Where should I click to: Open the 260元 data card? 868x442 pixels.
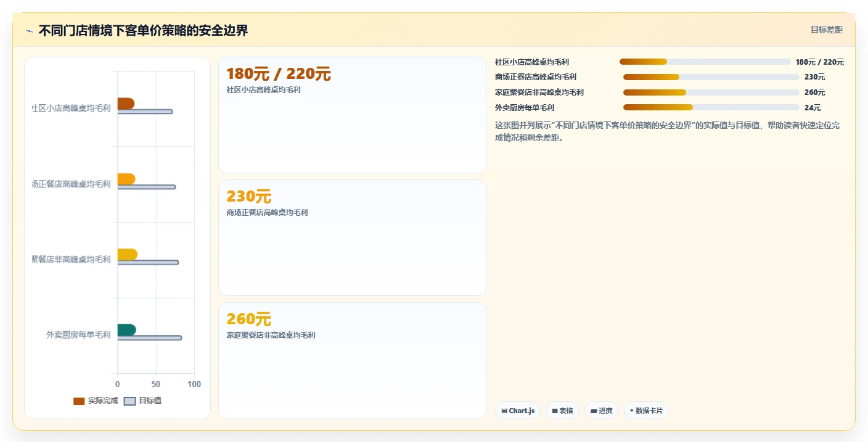(352, 360)
